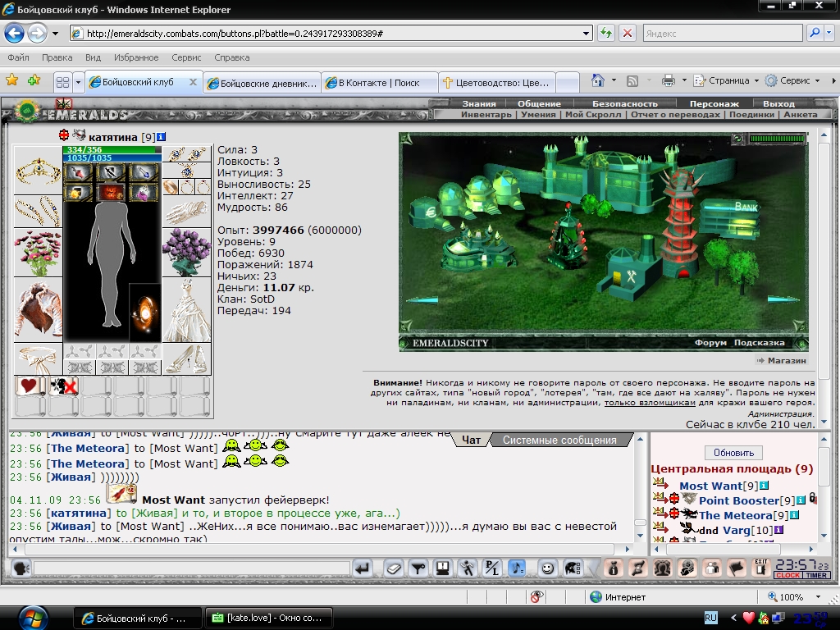Viewport: 840px width, 630px height.
Task: Switch to В Контакте browser tab
Action: 380,83
